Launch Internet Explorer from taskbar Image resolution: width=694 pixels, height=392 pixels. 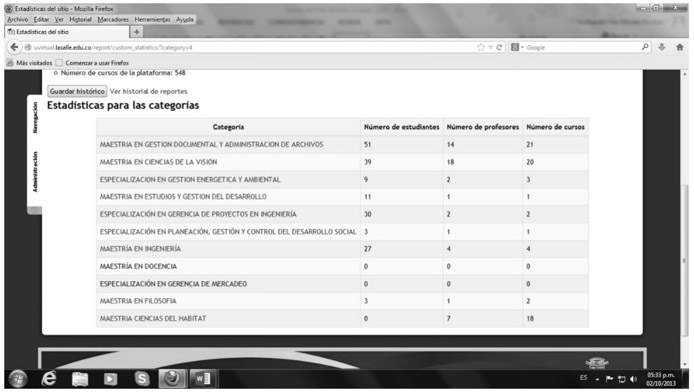pyautogui.click(x=49, y=379)
